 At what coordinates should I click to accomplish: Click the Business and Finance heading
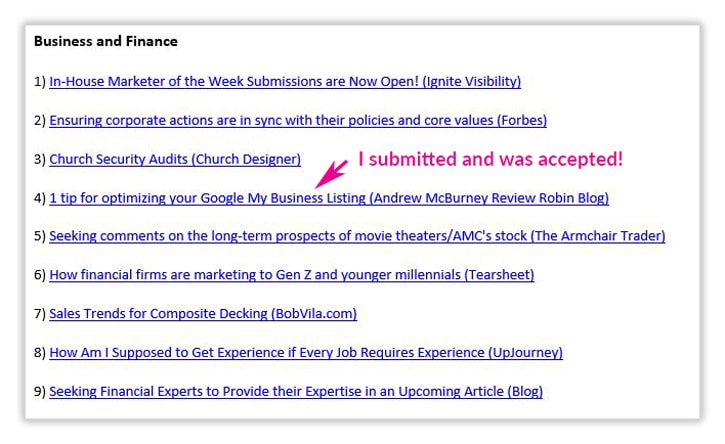click(106, 41)
